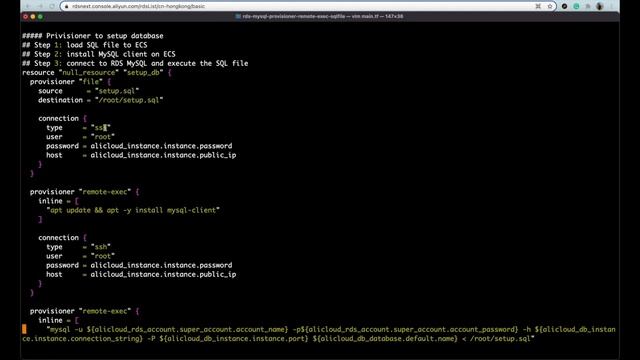Image resolution: width=640 pixels, height=360 pixels.
Task: Click the 'Step 3: connect to RDS MySQL' line
Action: [135, 63]
